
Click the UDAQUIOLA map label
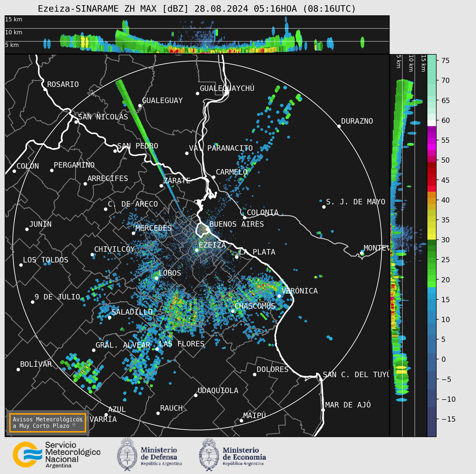(218, 390)
